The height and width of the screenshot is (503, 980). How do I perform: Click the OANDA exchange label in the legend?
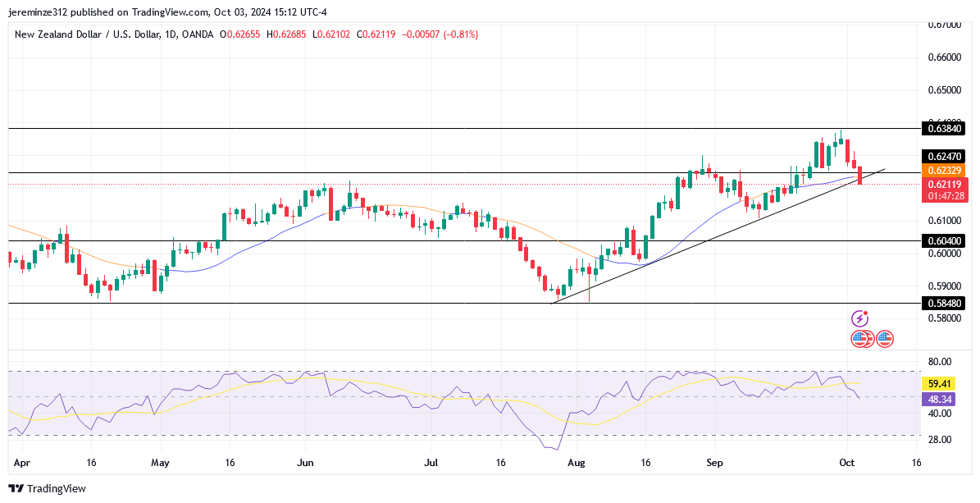coord(198,34)
